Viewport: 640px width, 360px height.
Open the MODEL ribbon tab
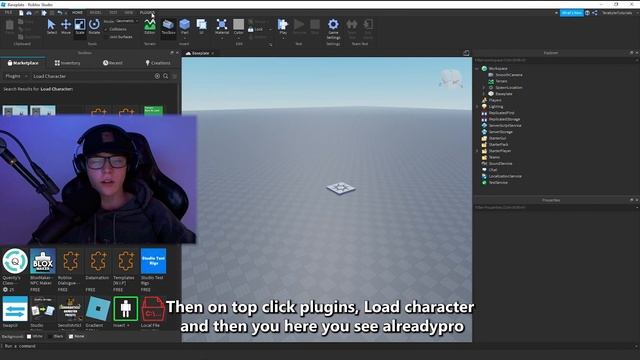96,13
